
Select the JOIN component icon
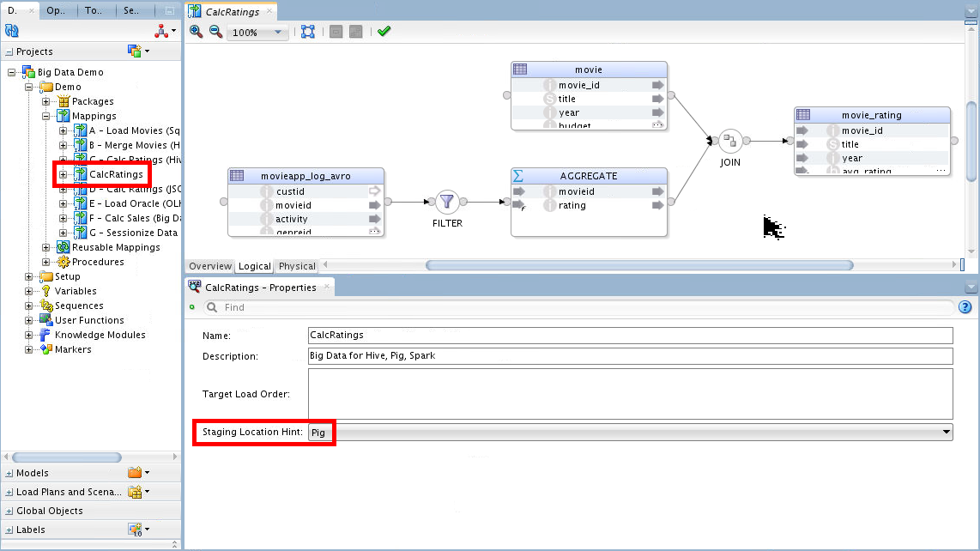(x=730, y=141)
